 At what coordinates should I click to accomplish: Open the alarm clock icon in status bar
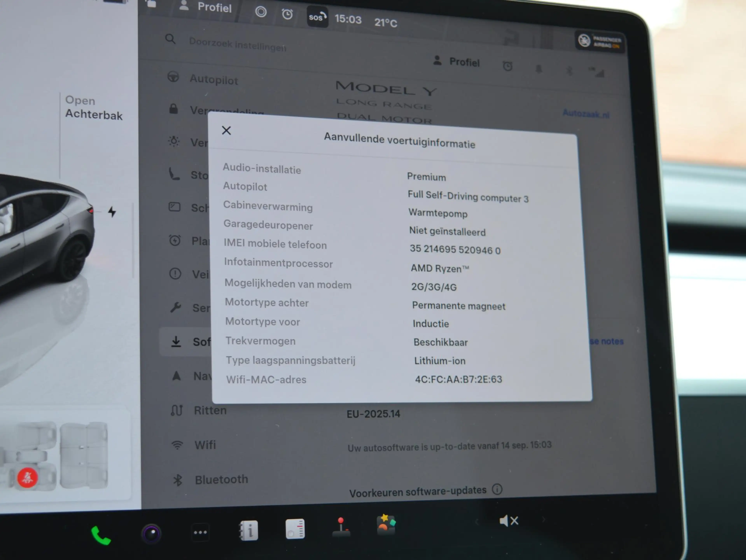click(287, 14)
